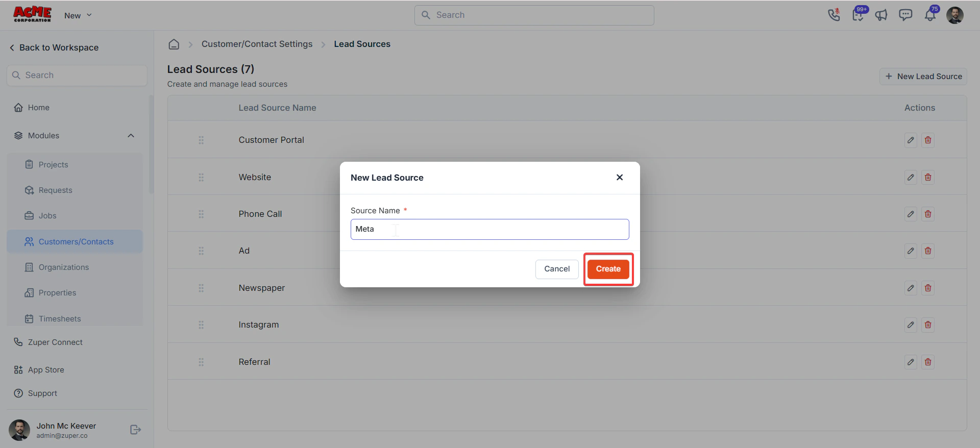
Task: Edit the Customer Portal lead source
Action: tap(911, 140)
